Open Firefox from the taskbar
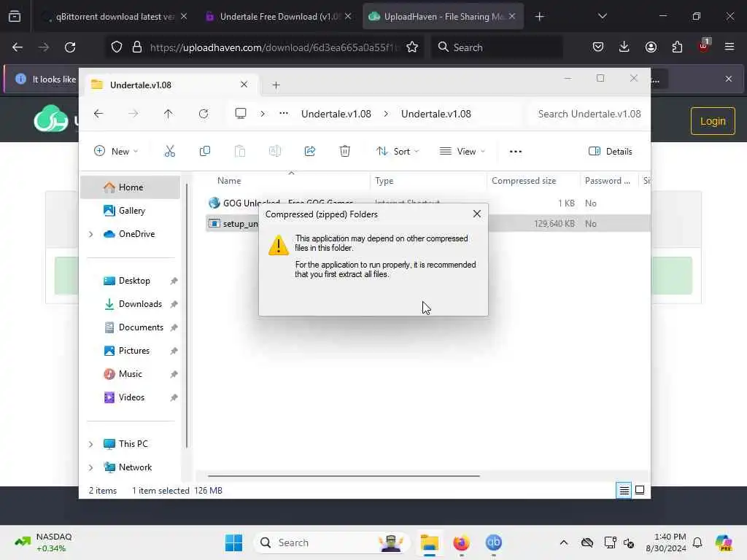The width and height of the screenshot is (747, 560). 461,542
